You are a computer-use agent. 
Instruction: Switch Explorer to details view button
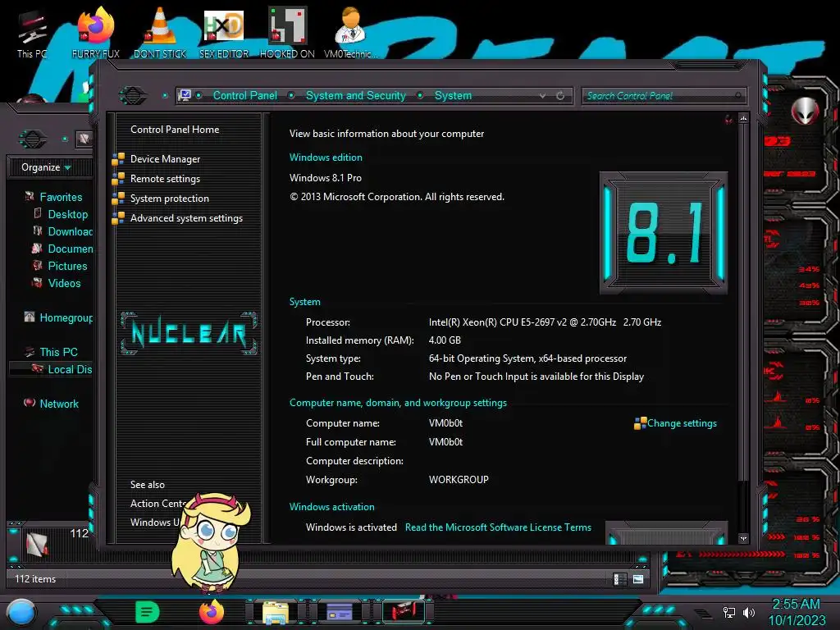[x=620, y=579]
